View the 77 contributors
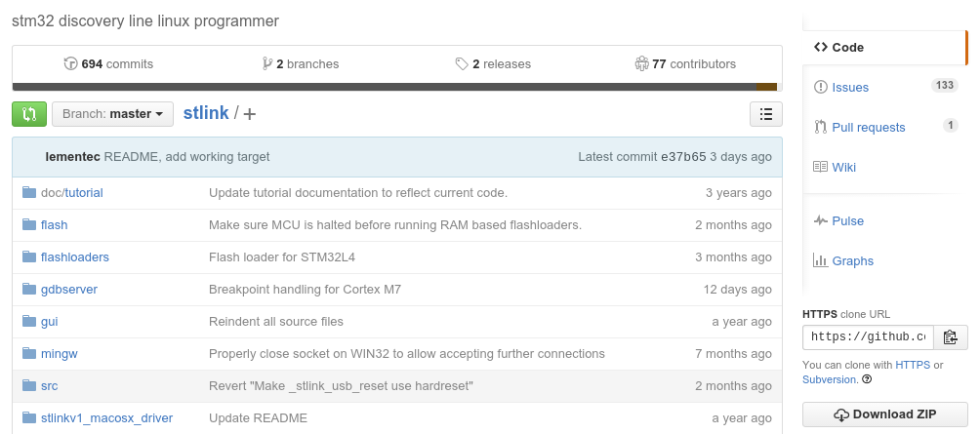This screenshot has height=434, width=980. pos(685,63)
